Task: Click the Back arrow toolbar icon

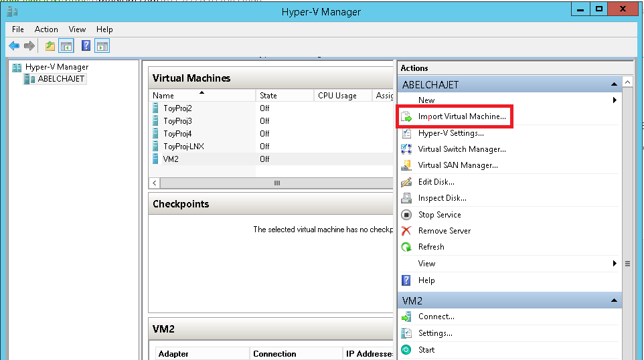Action: (x=14, y=46)
